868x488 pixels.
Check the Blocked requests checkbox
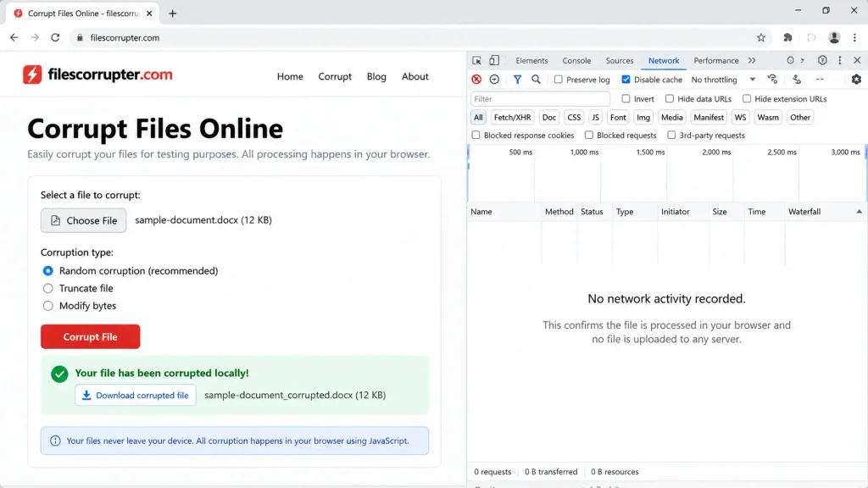tap(589, 135)
